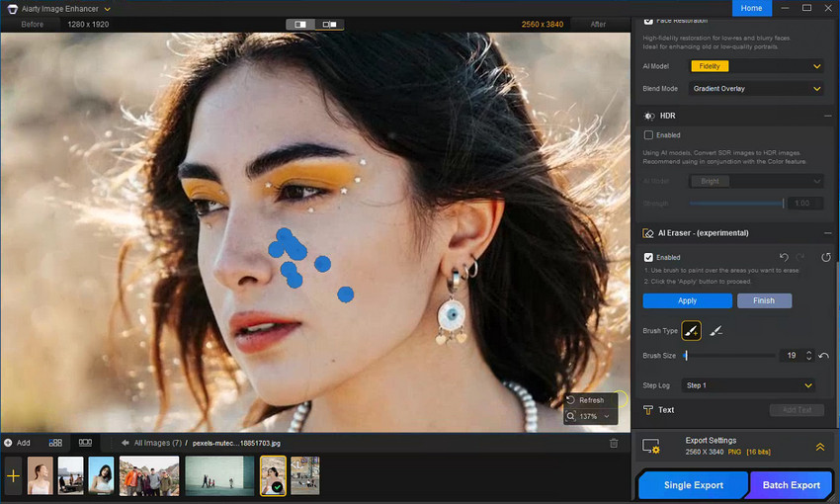The width and height of the screenshot is (840, 504).
Task: Switch to grid thumbnail view
Action: point(55,443)
